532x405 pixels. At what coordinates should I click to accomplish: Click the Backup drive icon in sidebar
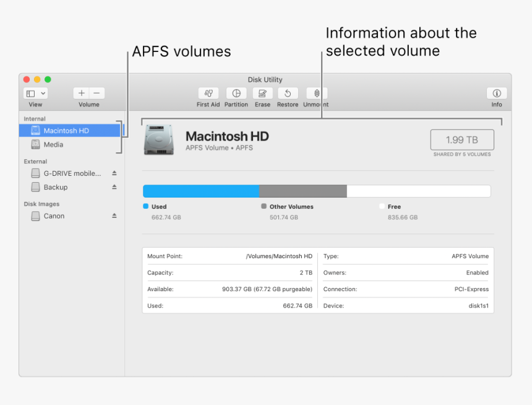[35, 187]
